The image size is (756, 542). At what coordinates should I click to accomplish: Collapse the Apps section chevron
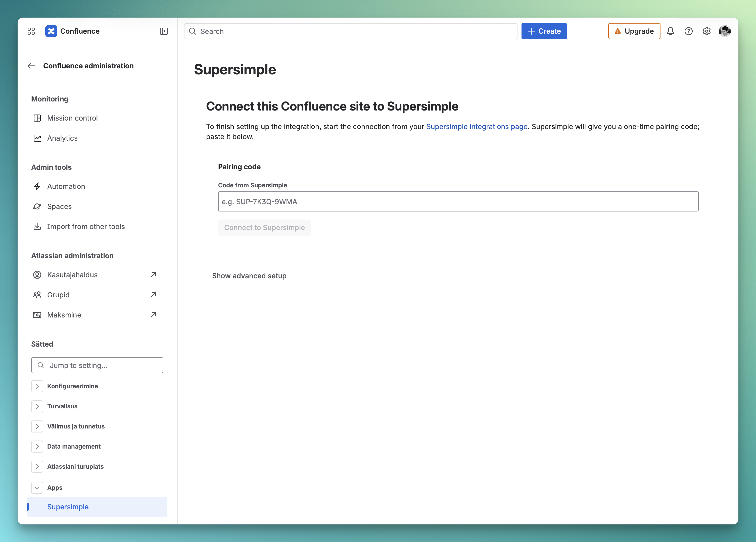pos(37,488)
